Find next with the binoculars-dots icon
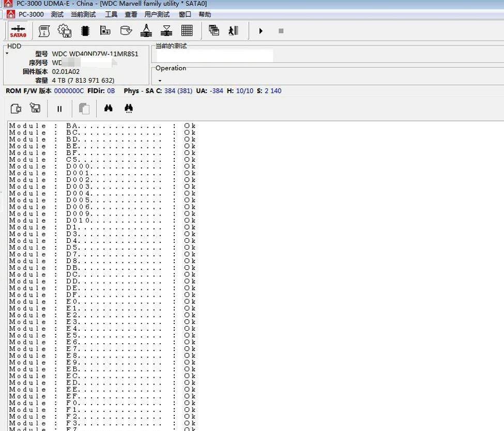504x431 pixels. point(129,109)
